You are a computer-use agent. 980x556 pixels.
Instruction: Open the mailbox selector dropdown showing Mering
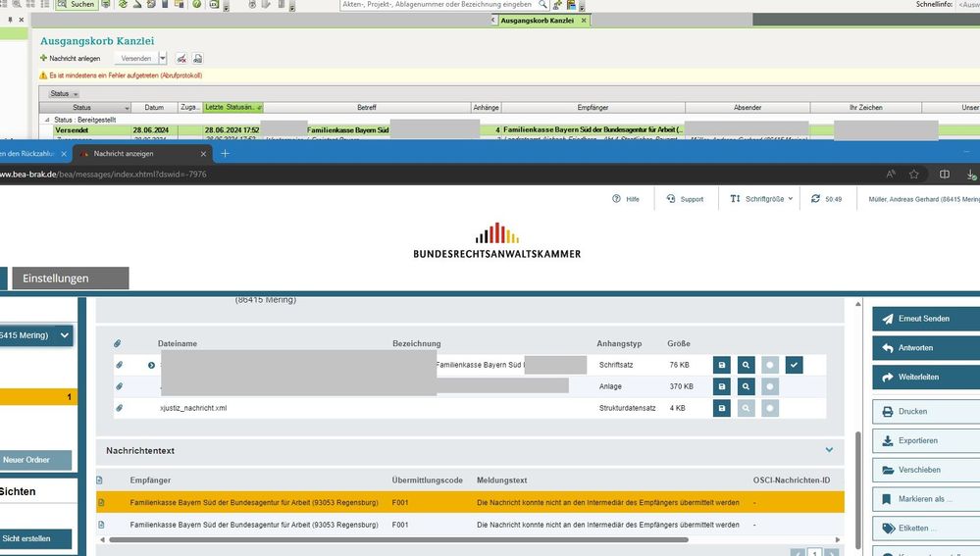(x=35, y=335)
